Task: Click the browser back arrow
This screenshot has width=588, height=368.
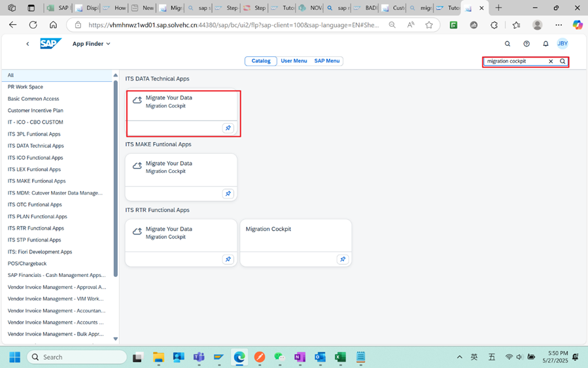Action: coord(12,25)
